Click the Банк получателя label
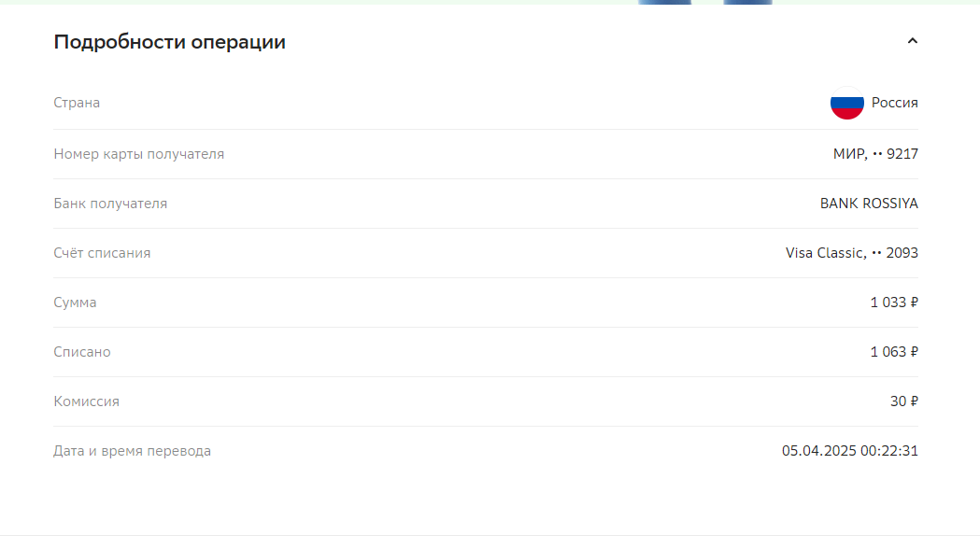 [110, 204]
